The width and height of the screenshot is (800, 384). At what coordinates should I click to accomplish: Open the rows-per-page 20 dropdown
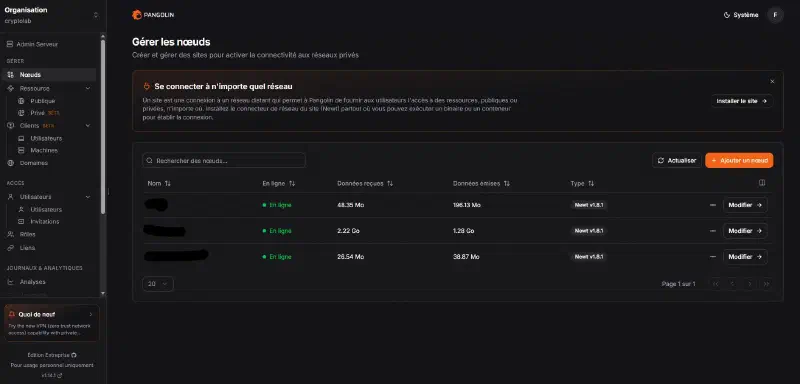click(158, 284)
